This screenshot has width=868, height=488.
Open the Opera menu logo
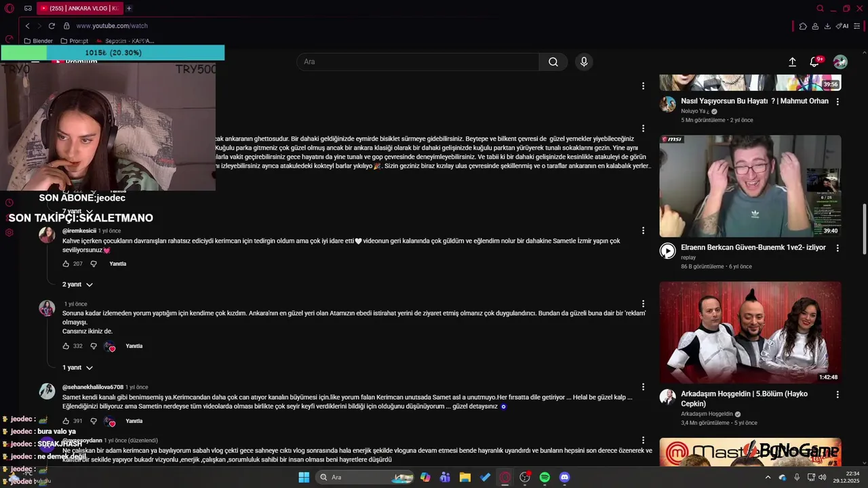[9, 9]
